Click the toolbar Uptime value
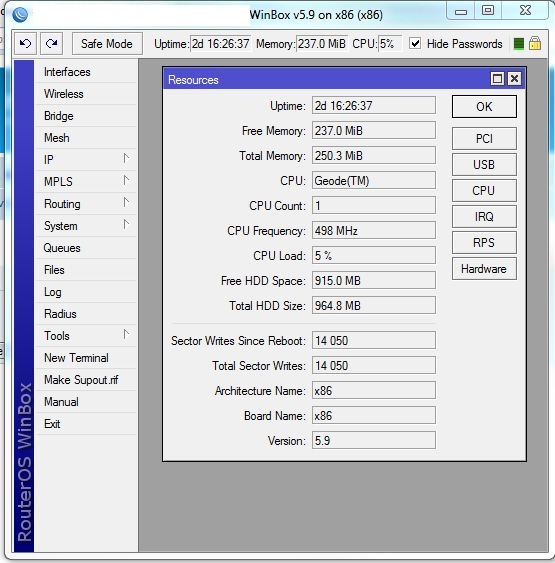Image resolution: width=555 pixels, height=563 pixels. coord(220,44)
